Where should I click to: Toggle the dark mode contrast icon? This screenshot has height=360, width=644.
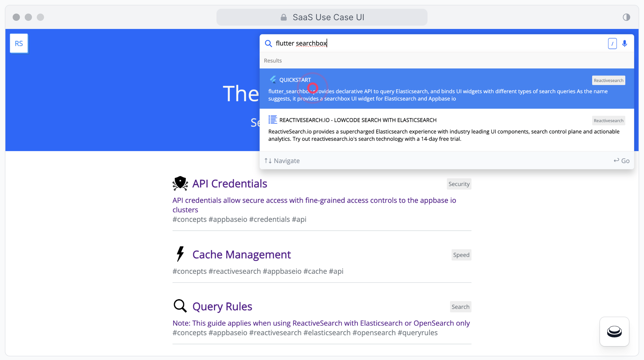click(626, 17)
